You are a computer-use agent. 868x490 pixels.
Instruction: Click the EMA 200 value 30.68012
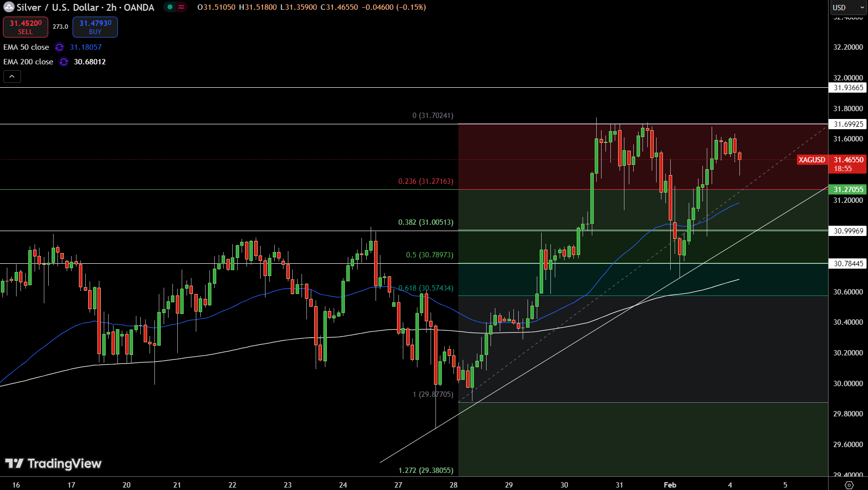coord(90,62)
